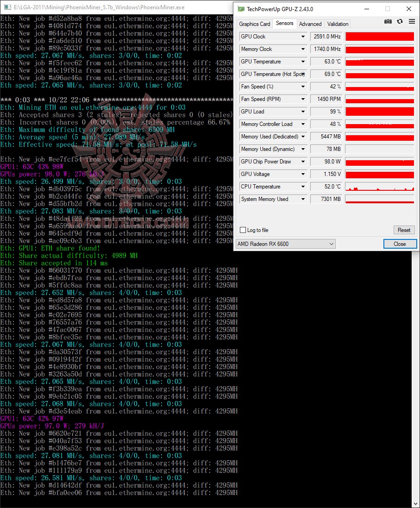Enable the Log to file checkbox
This screenshot has width=420, height=508.
tap(243, 230)
